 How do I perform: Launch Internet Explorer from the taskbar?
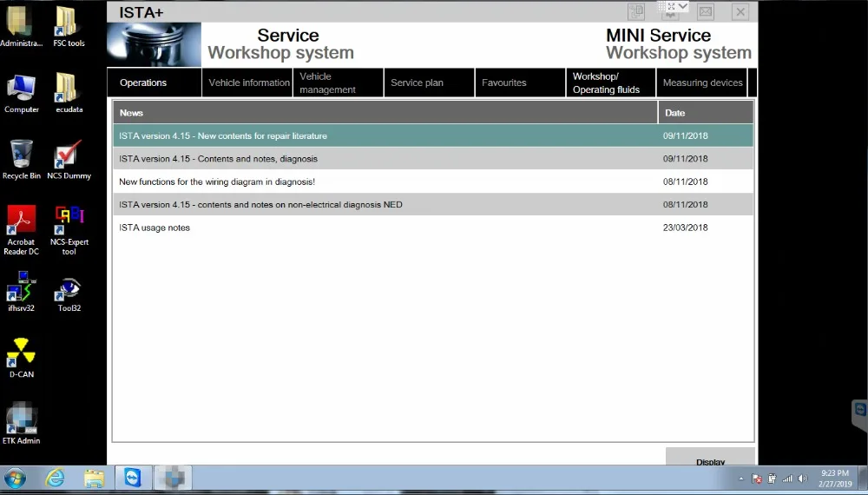tap(56, 478)
